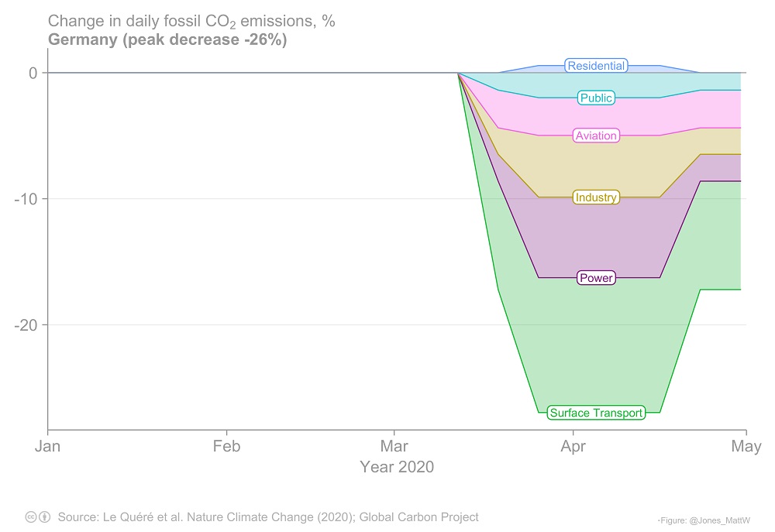
Task: Click the Germany peak decrease title
Action: (x=167, y=39)
